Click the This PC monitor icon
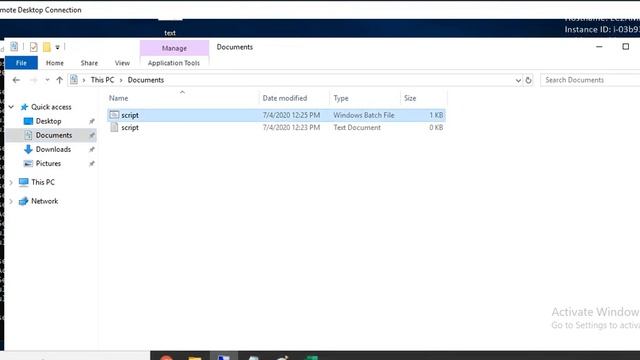 [x=24, y=182]
